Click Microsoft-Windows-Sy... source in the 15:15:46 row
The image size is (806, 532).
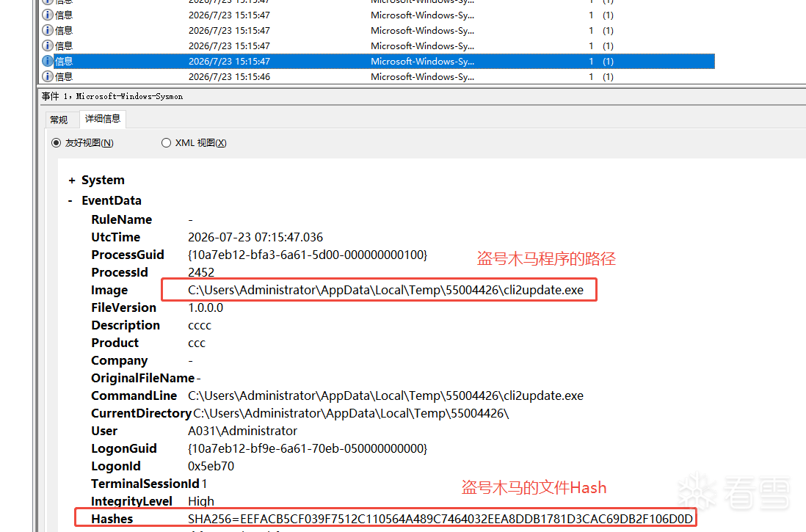click(x=423, y=76)
